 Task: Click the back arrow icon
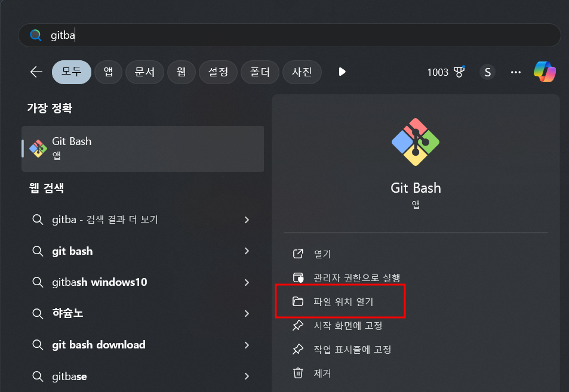coord(36,72)
